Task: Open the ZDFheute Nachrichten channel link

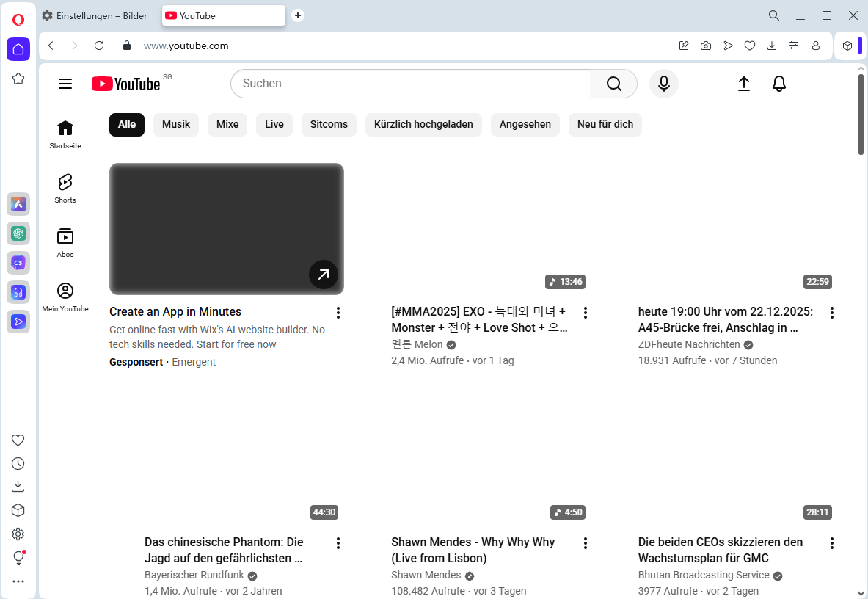Action: point(690,344)
